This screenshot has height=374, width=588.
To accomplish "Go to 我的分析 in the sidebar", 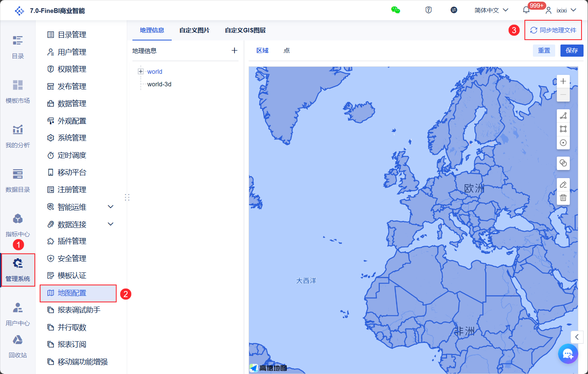I will tap(18, 136).
